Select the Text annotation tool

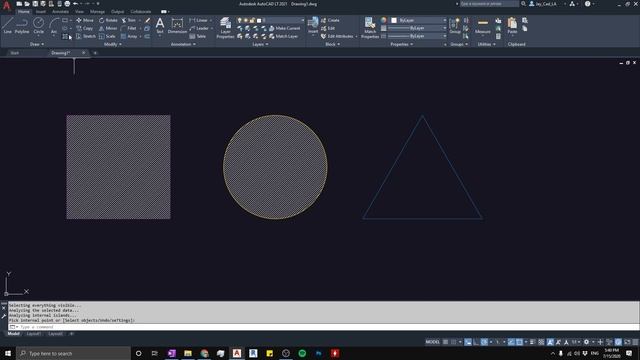point(160,26)
